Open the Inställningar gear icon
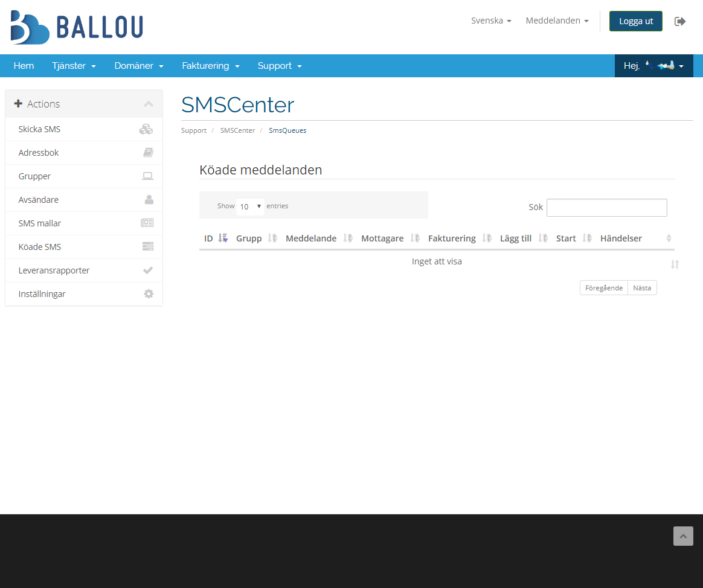 click(x=148, y=293)
